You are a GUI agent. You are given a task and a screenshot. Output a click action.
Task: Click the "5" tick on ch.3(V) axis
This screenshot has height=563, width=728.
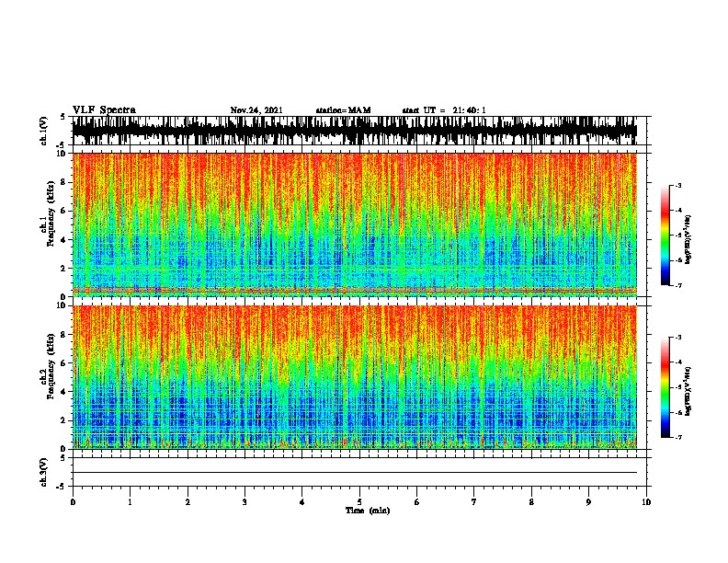[63, 458]
